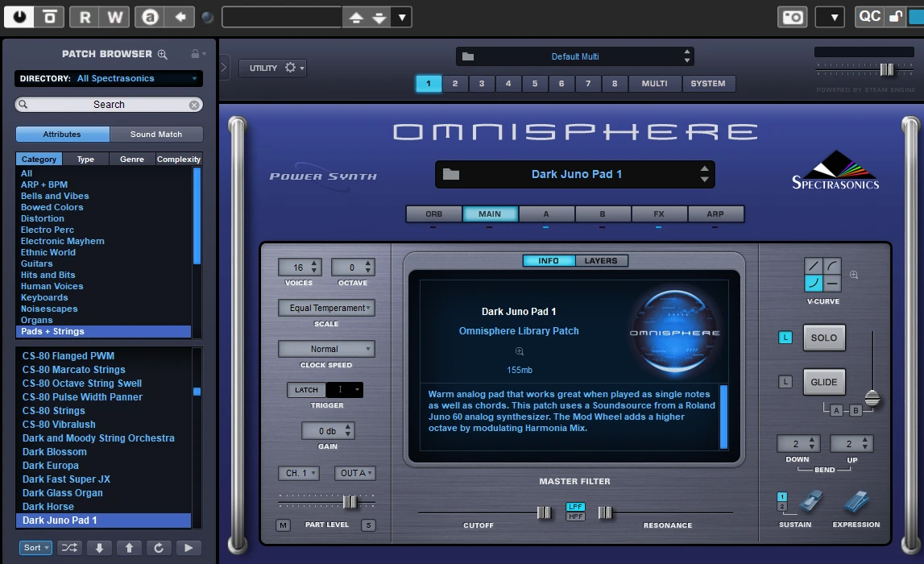Toggle the L latch beside GLIDE
The height and width of the screenshot is (564, 924).
[785, 382]
